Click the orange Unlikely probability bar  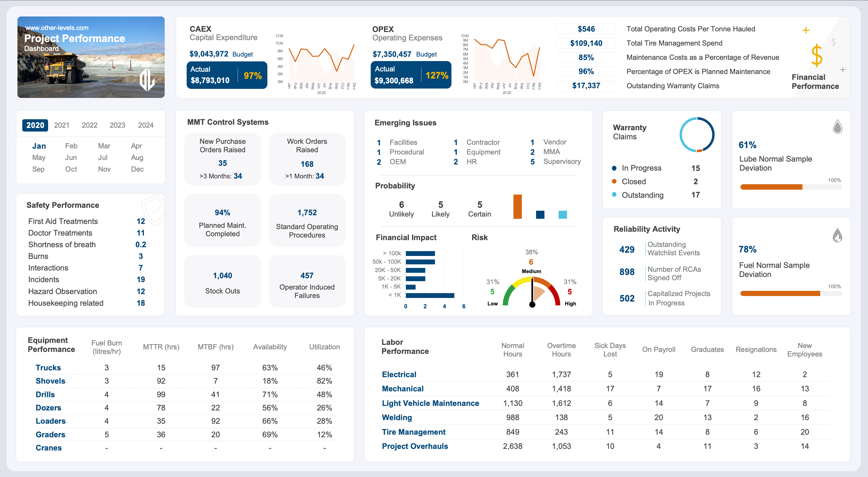click(x=518, y=207)
